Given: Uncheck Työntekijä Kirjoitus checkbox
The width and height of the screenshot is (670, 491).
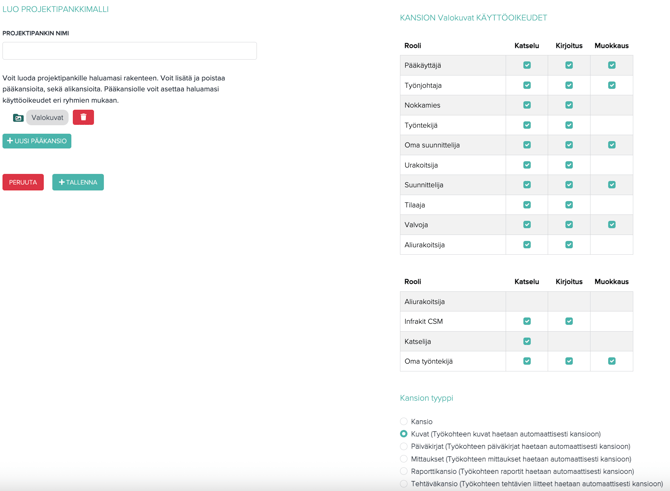Looking at the screenshot, I should pos(569,125).
